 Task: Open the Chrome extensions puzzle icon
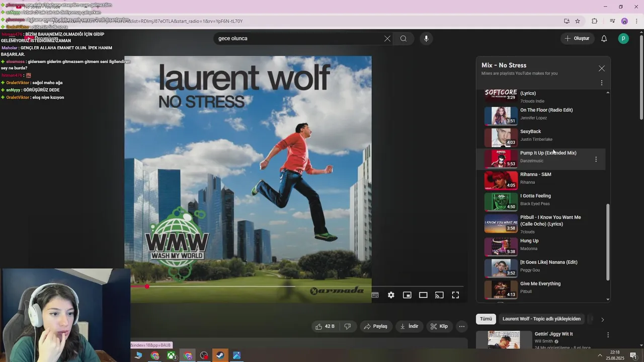pyautogui.click(x=594, y=21)
